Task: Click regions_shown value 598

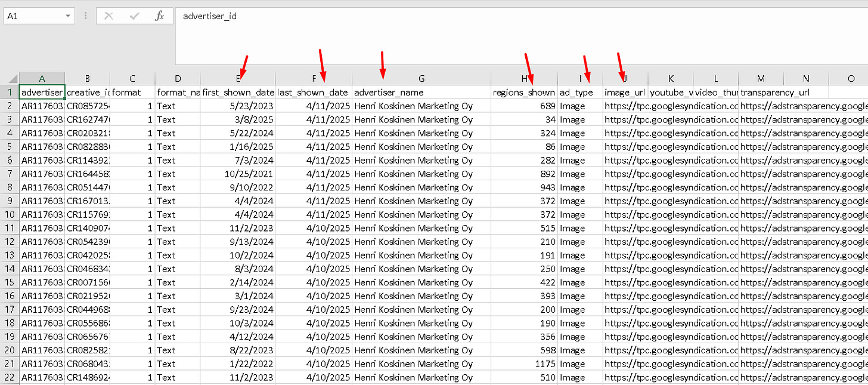Action: [x=525, y=350]
